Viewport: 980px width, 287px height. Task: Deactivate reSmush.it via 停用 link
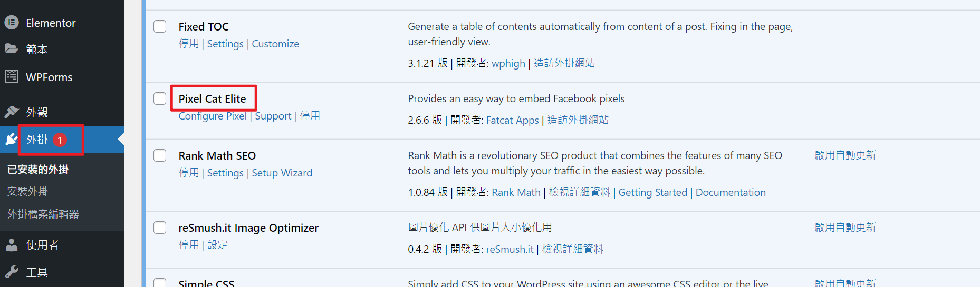[189, 245]
